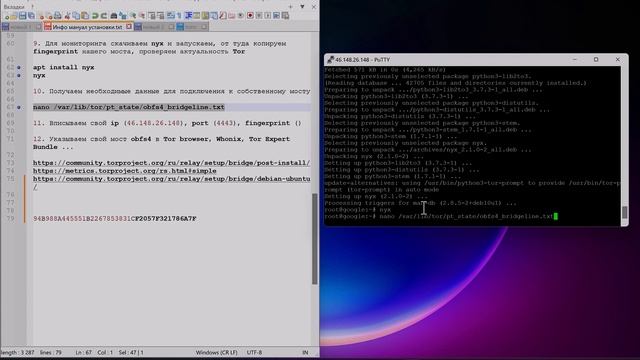The height and width of the screenshot is (360, 640).
Task: Run macro multiple times icon
Action: 276,16
